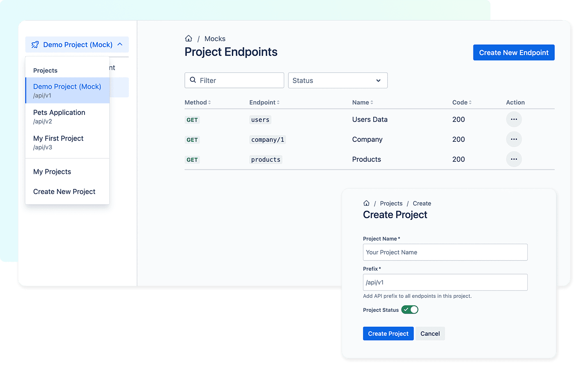Click the Project Name input field
The width and height of the screenshot is (588, 376).
pyautogui.click(x=445, y=252)
